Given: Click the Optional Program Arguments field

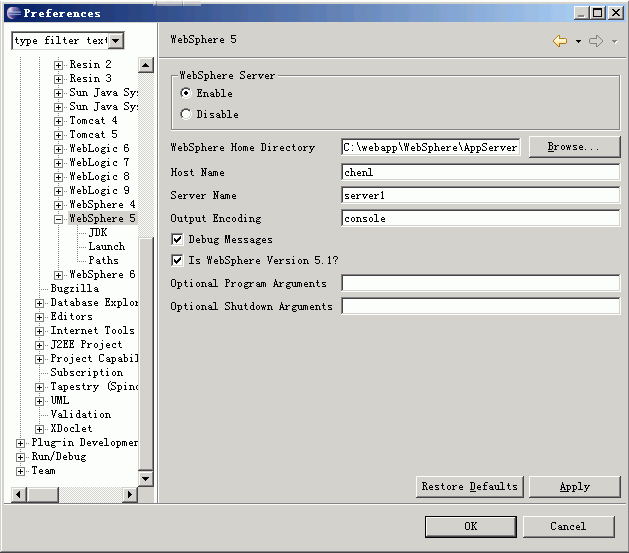Looking at the screenshot, I should click(x=481, y=283).
